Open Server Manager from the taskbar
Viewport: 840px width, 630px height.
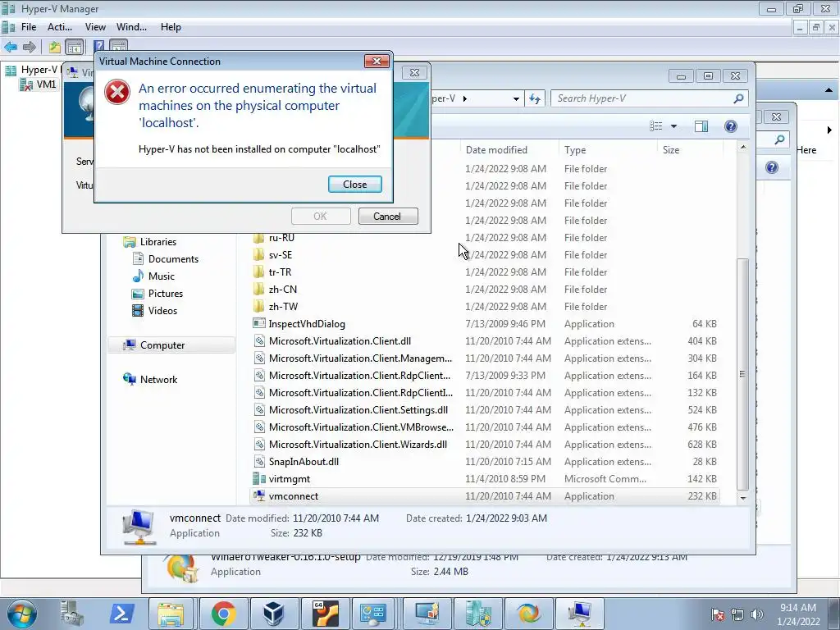[x=72, y=614]
